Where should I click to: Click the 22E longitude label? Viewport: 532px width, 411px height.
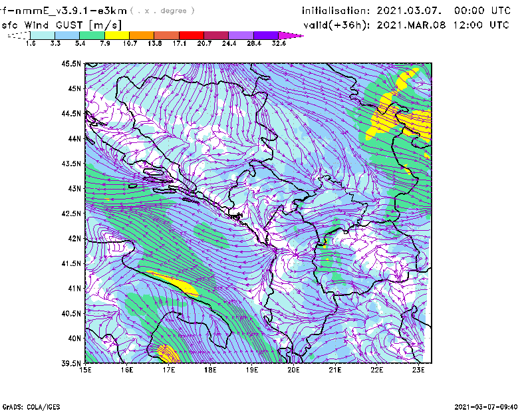coord(376,370)
